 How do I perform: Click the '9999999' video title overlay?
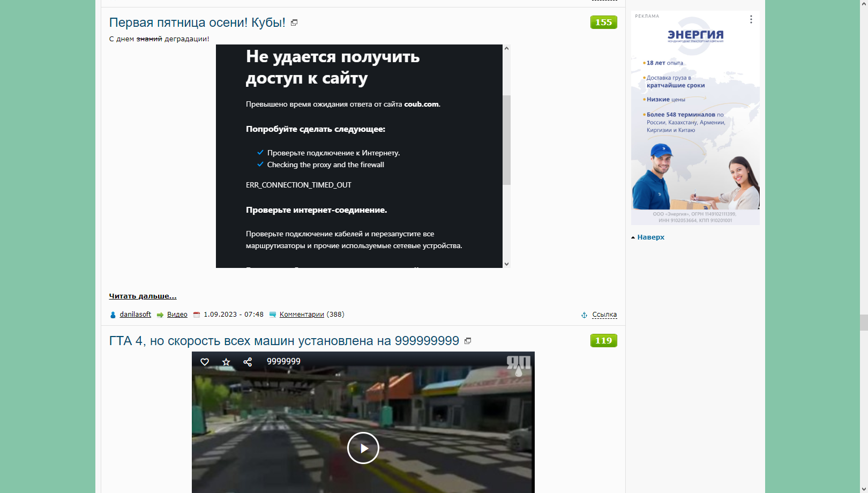283,362
